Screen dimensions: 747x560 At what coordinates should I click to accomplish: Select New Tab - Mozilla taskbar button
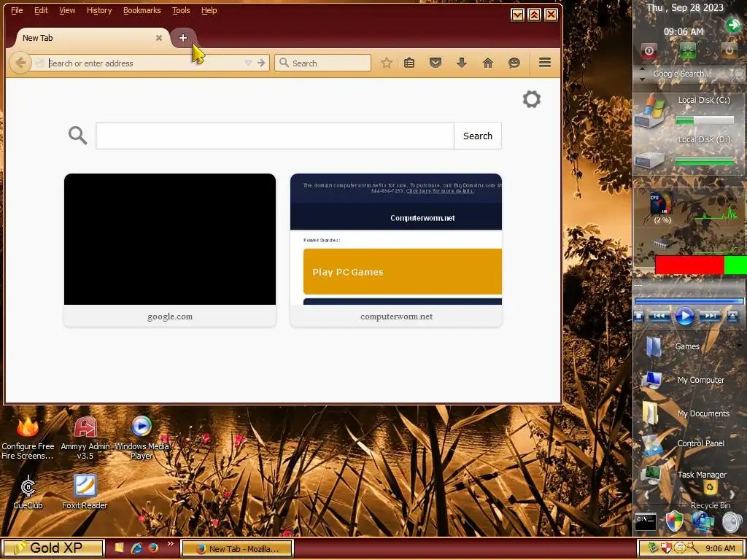[237, 548]
